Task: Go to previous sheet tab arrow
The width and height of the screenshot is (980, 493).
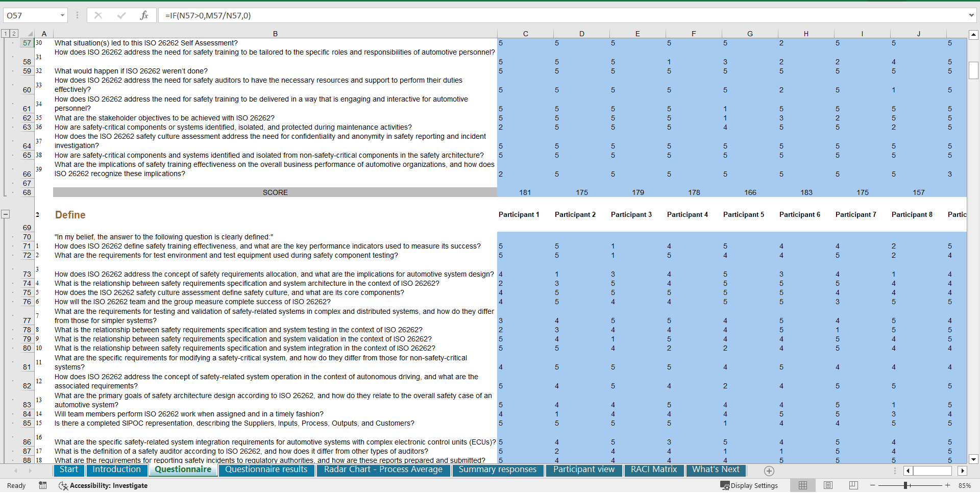Action: (16, 471)
